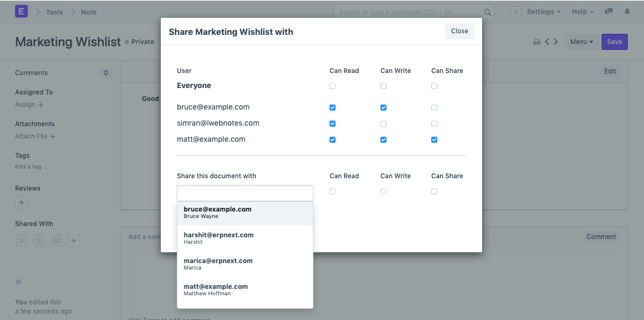The height and width of the screenshot is (320, 644).
Task: Like the note using the heart icon
Action: click(19, 282)
